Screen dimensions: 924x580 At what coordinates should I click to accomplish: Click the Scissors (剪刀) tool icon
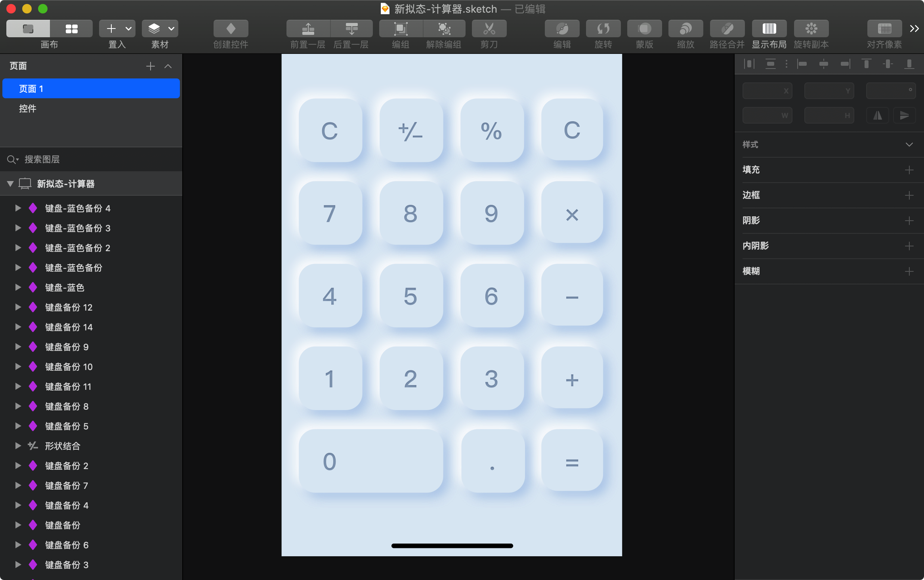tap(489, 29)
